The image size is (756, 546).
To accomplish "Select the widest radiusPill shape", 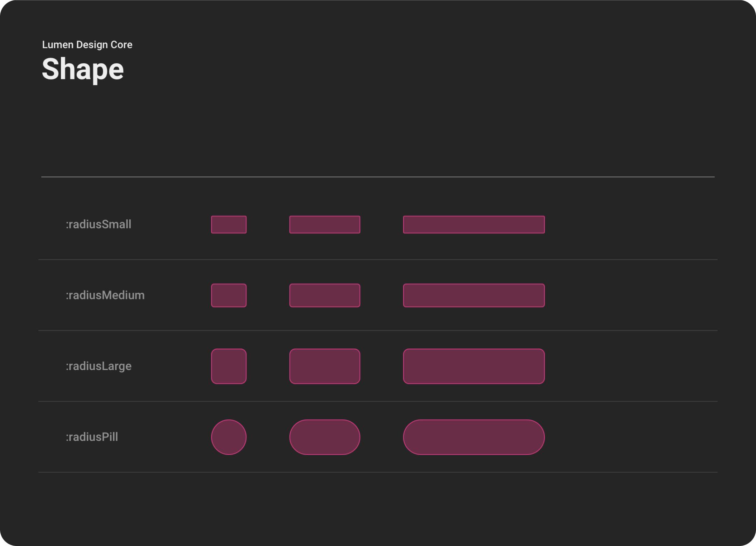I will coord(474,437).
